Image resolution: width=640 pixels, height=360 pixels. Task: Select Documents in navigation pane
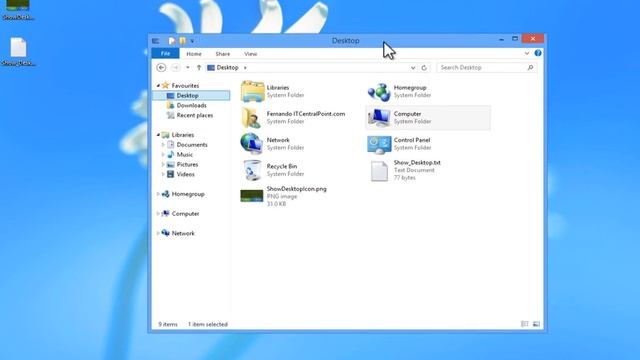coord(192,144)
